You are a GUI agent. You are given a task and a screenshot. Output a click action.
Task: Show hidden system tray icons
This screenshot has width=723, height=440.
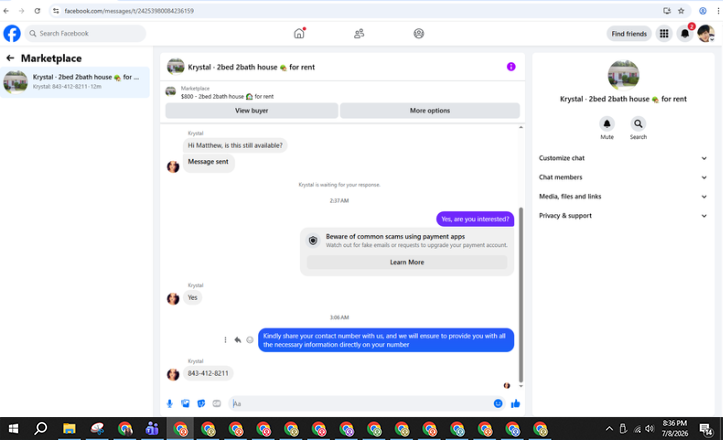point(609,429)
